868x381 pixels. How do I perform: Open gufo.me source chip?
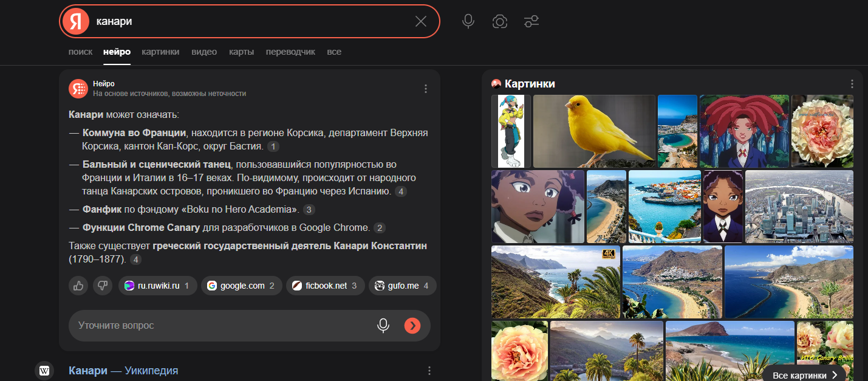(403, 286)
